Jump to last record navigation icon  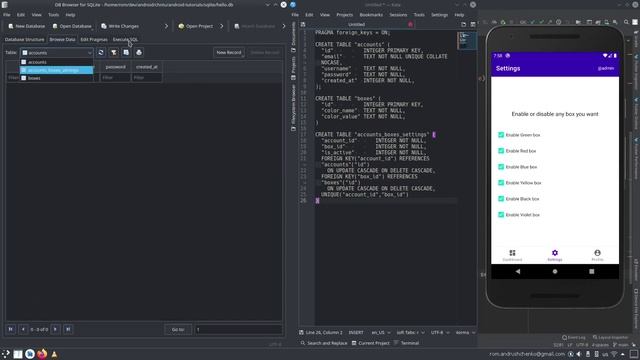click(x=68, y=329)
